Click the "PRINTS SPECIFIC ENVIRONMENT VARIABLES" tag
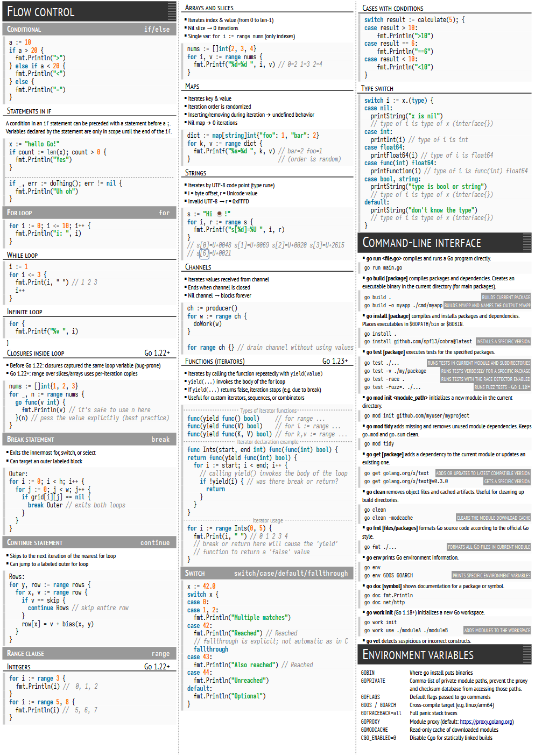The image size is (535, 756). [491, 575]
